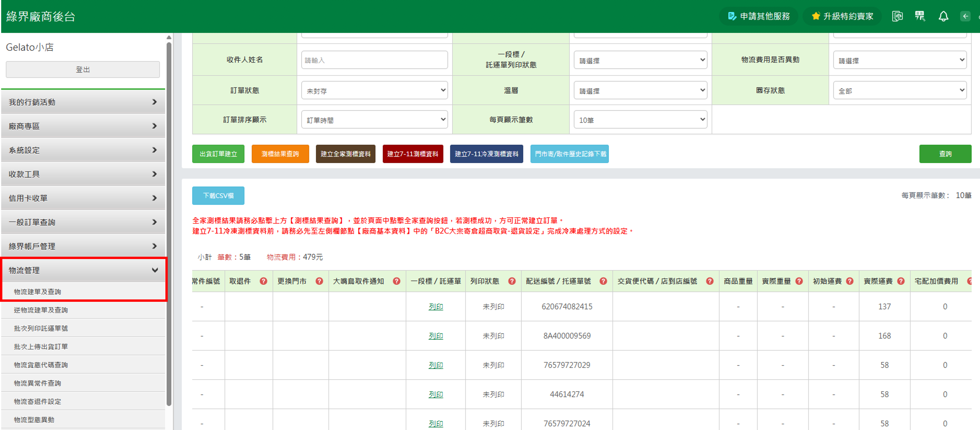
Task: Expand the 信用卡收單 sidebar menu
Action: (x=83, y=198)
